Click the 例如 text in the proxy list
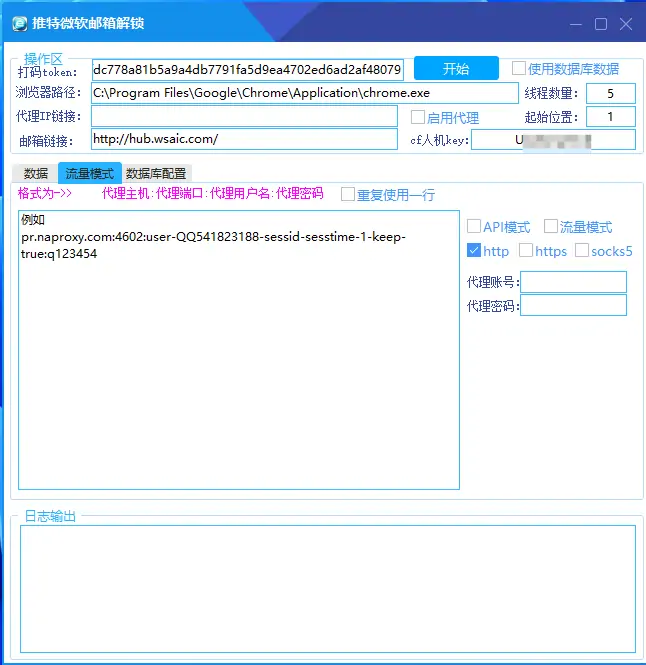The image size is (646, 665). tap(33, 220)
